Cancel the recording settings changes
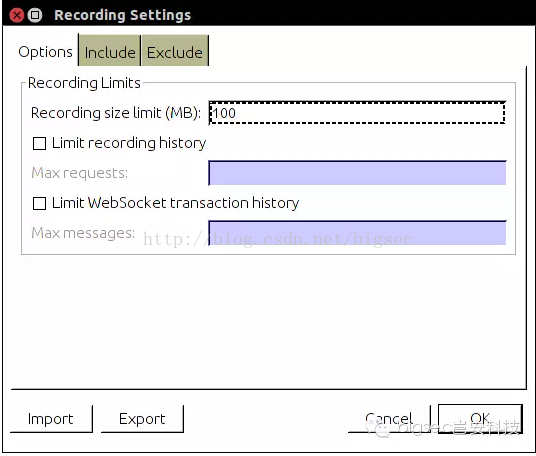Viewport: 536px width, 456px height. [389, 419]
